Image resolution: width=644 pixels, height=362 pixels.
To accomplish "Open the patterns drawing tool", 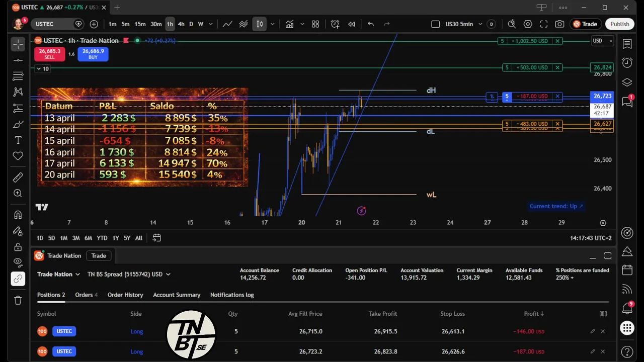I will point(18,92).
